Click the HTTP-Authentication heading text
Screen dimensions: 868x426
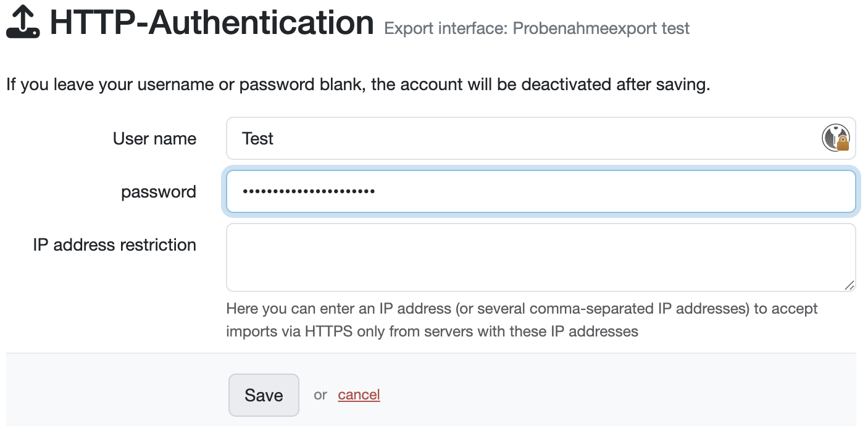pyautogui.click(x=212, y=23)
